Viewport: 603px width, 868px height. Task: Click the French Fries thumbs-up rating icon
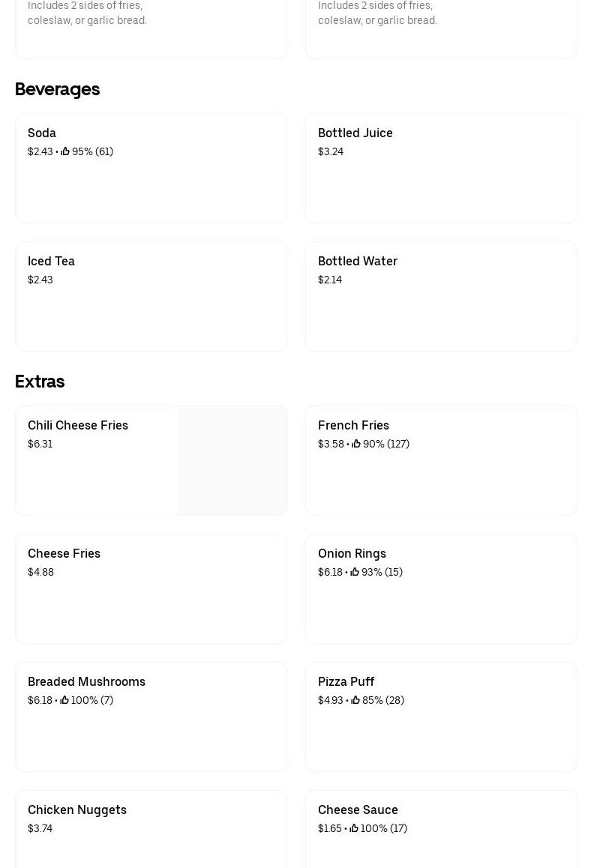pyautogui.click(x=356, y=444)
